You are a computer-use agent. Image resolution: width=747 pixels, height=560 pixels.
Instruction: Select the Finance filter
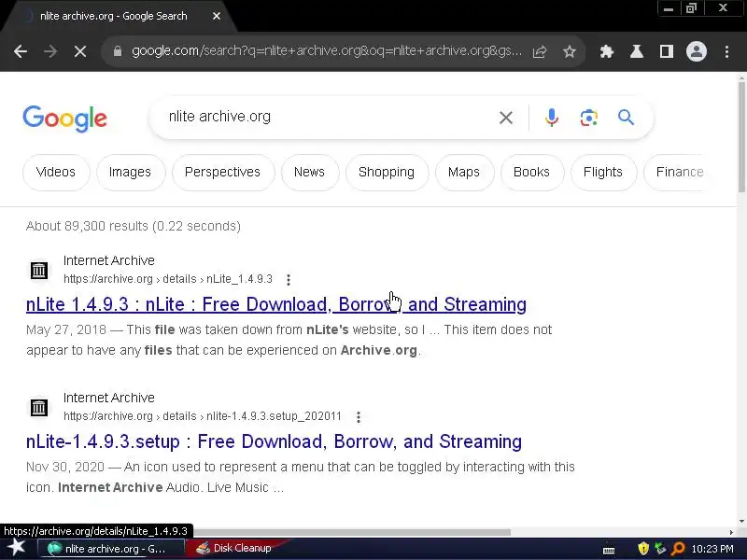(673, 172)
